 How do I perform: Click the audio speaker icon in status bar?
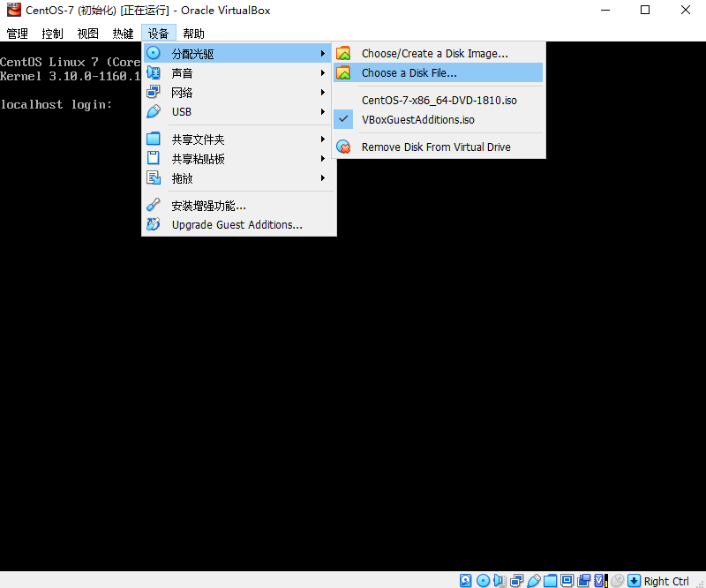(x=499, y=580)
